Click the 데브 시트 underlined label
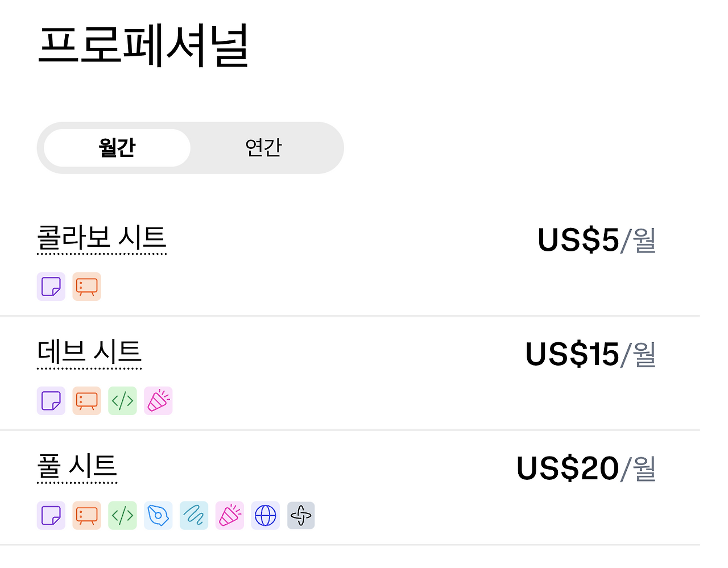 [x=89, y=352]
